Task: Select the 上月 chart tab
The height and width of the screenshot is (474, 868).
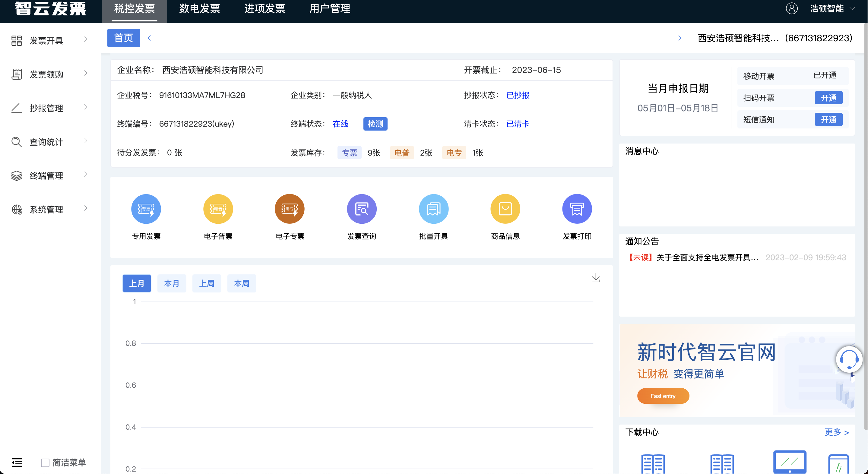Action: 137,283
